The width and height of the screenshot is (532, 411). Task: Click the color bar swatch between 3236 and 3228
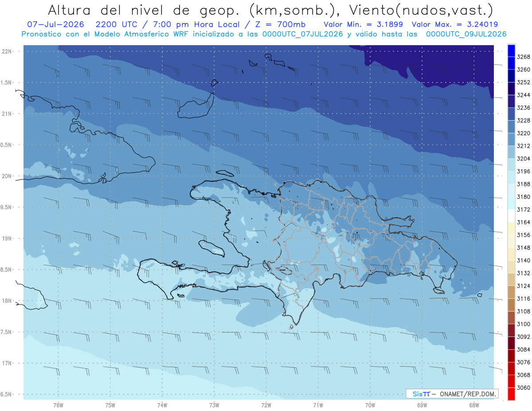[x=511, y=114]
